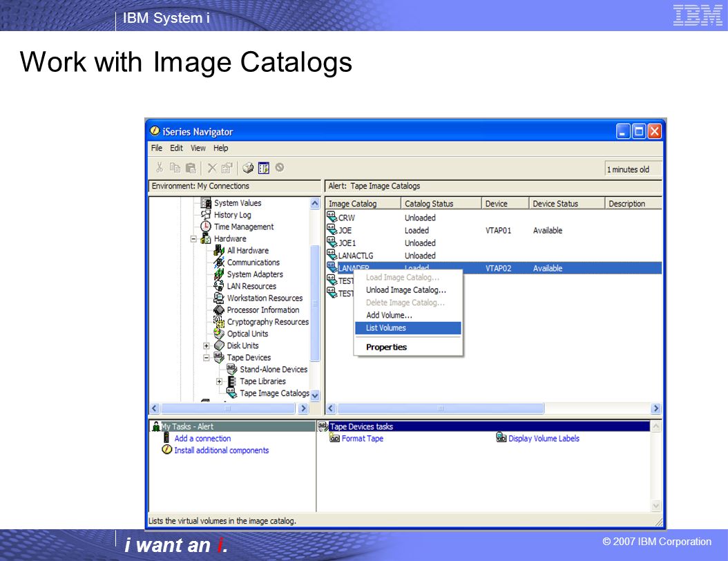Click the Communications tree icon
Screen dimensions: 728x561
pyautogui.click(x=219, y=263)
